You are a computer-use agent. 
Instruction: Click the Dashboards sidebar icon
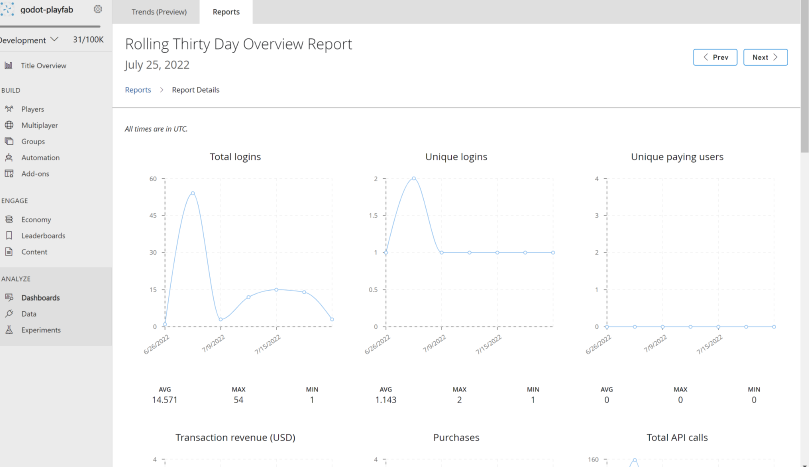[x=9, y=297]
